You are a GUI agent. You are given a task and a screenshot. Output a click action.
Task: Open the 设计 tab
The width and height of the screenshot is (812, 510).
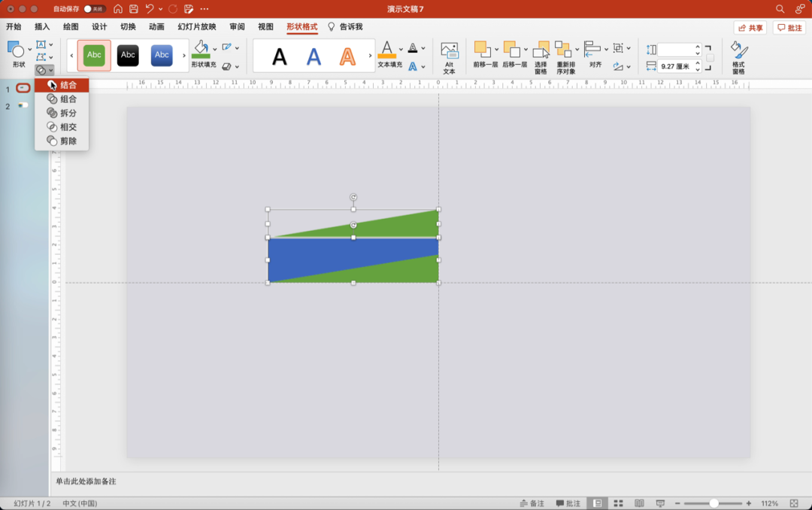tap(99, 27)
